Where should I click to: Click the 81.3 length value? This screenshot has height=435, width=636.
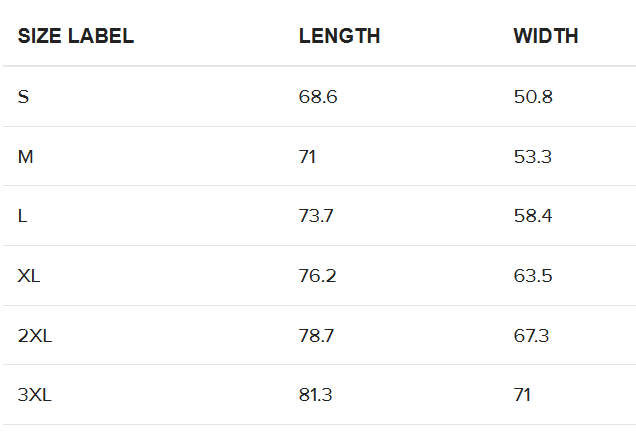pyautogui.click(x=316, y=395)
